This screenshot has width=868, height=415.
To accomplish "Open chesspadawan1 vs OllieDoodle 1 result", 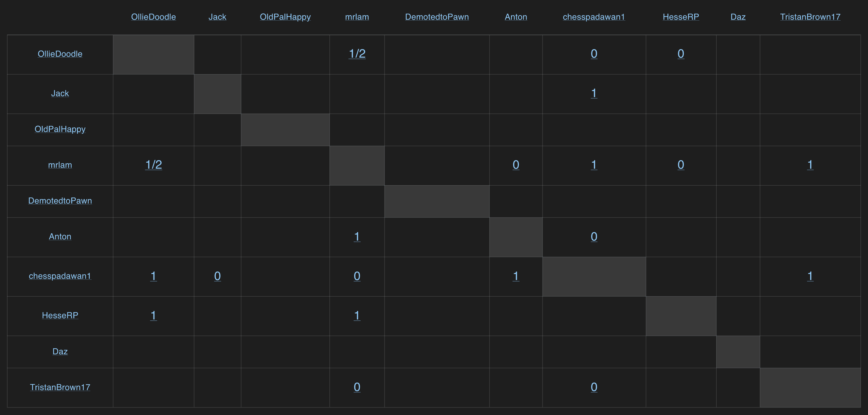I will pos(153,276).
